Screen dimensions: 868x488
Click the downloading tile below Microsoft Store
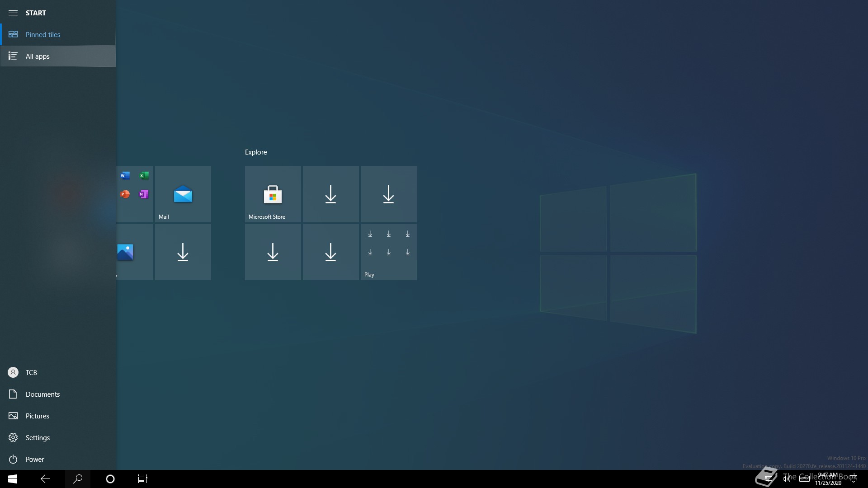tap(273, 252)
